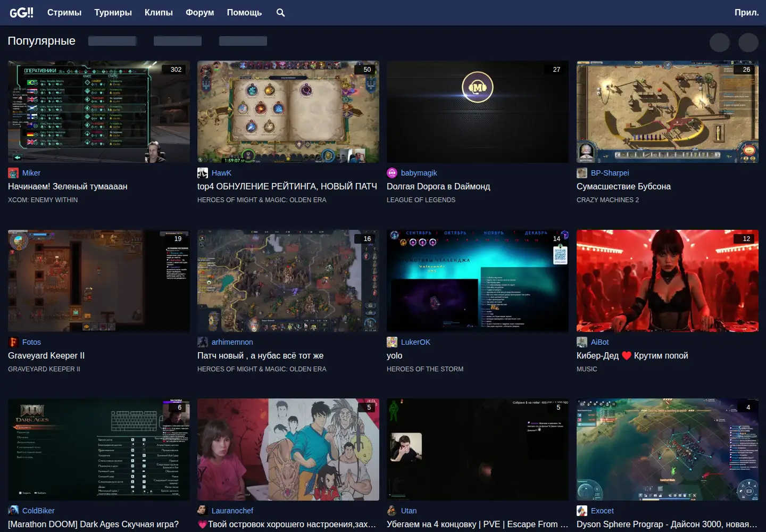Open Miker channel name link
This screenshot has width=766, height=532.
click(x=31, y=173)
